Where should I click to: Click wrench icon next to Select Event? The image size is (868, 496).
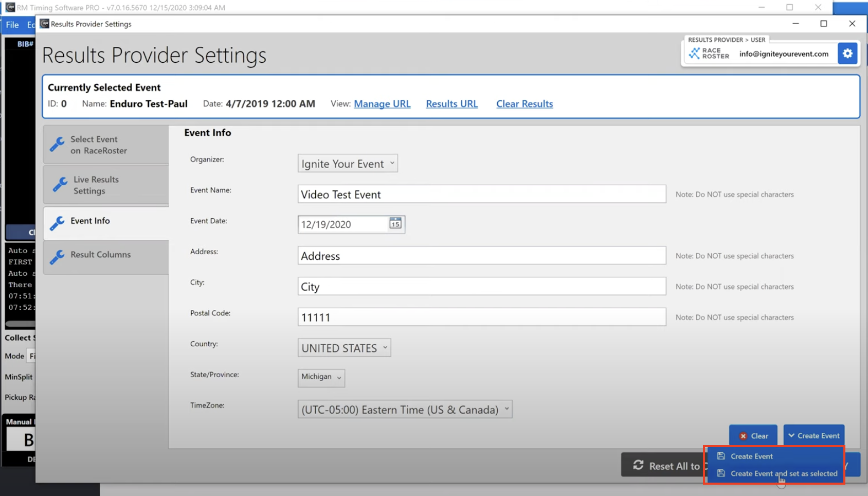tap(57, 145)
